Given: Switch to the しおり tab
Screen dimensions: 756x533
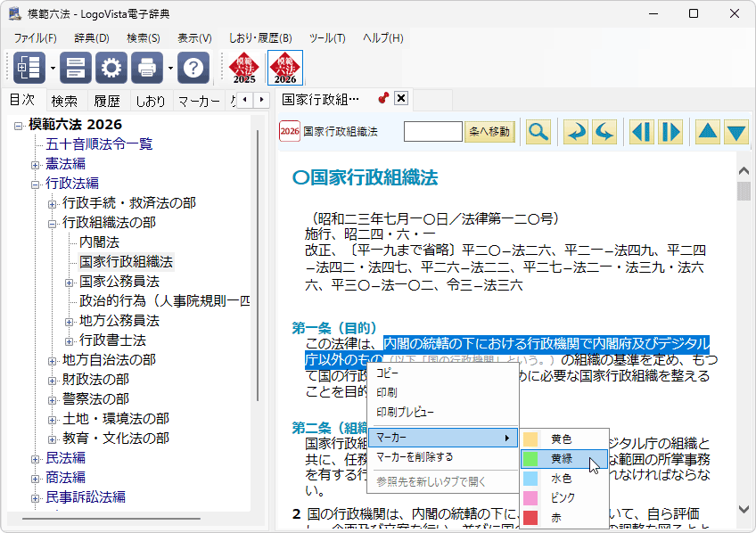Looking at the screenshot, I should click(150, 101).
